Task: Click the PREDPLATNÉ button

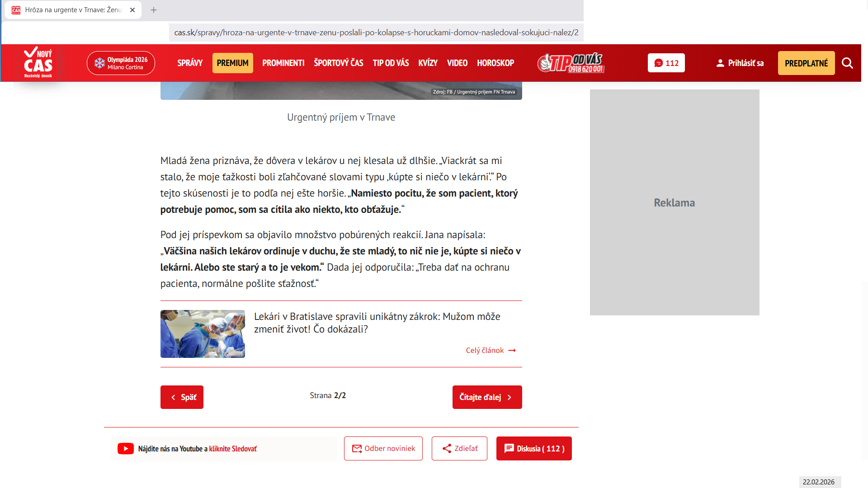Action: tap(806, 63)
